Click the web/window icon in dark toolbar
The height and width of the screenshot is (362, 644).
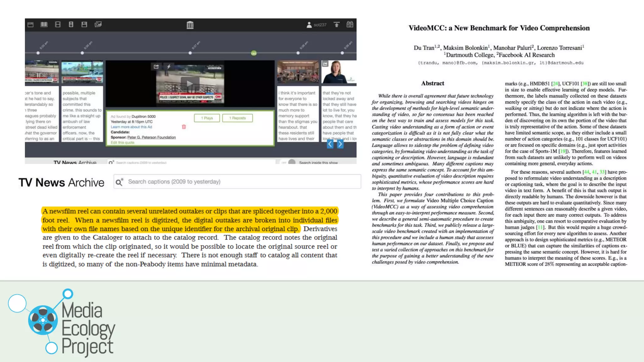pos(31,25)
